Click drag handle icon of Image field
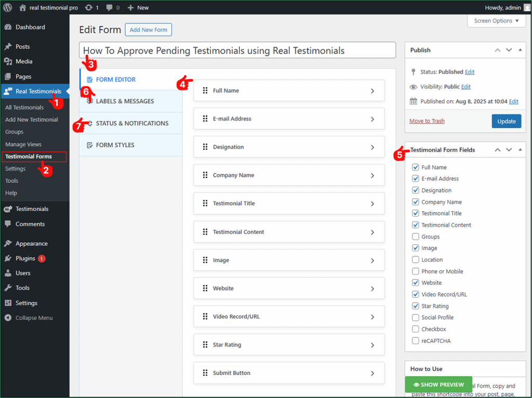This screenshot has height=398, width=532. tap(205, 260)
